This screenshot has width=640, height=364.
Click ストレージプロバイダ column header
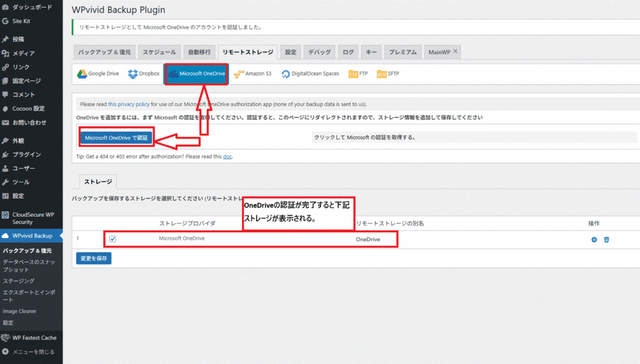click(x=187, y=224)
